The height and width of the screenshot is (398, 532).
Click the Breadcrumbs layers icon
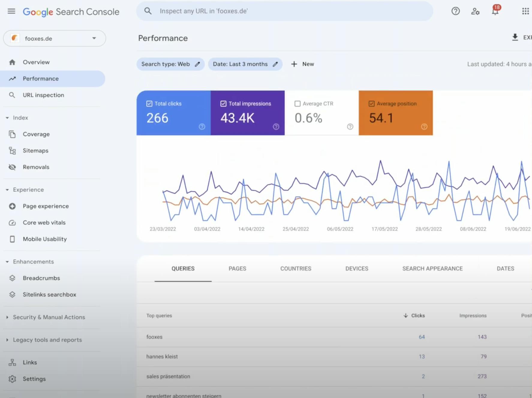pyautogui.click(x=12, y=278)
